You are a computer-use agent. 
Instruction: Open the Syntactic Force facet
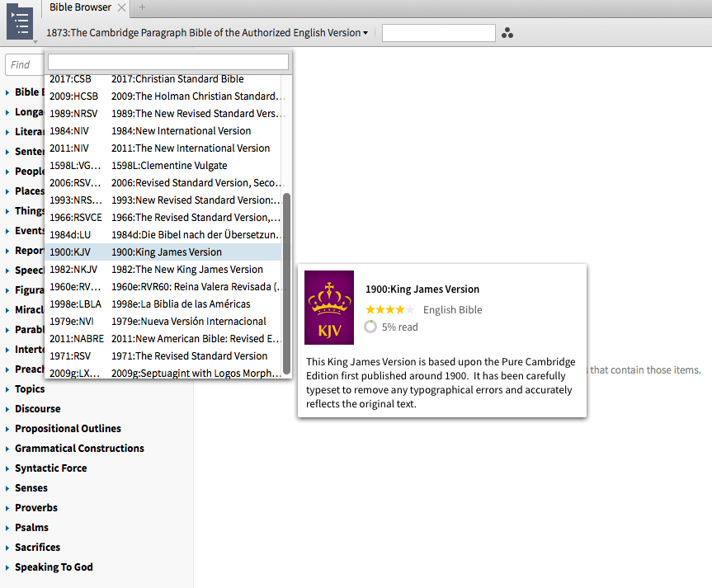tap(51, 468)
